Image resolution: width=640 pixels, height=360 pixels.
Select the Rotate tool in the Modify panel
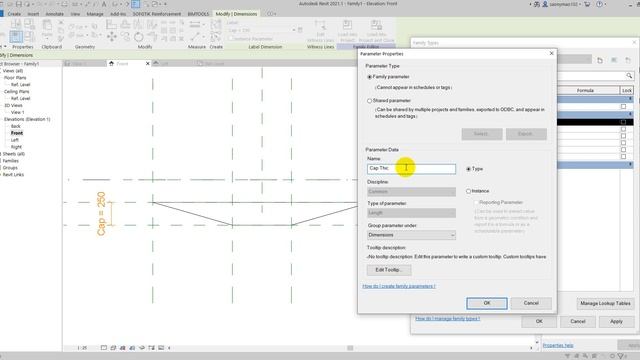(x=139, y=37)
